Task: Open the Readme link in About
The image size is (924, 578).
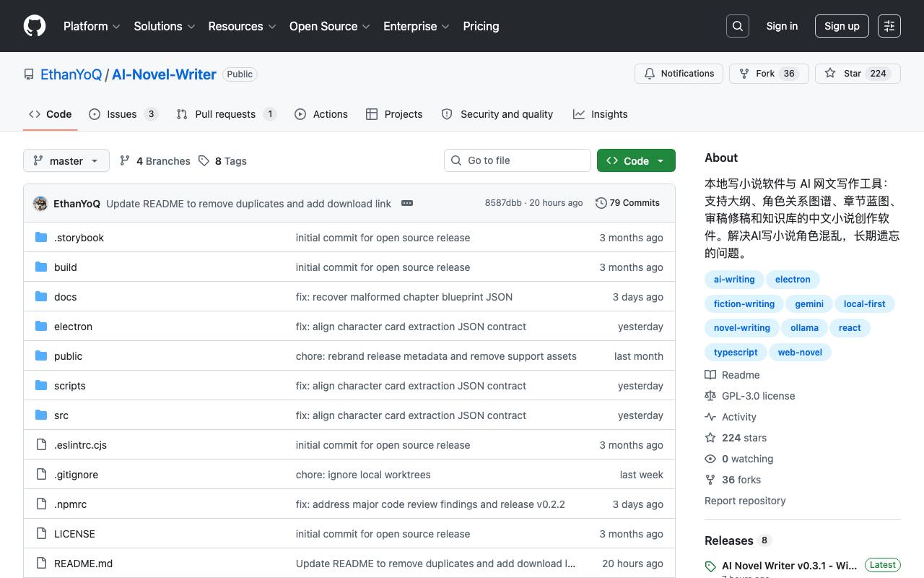Action: [x=733, y=375]
